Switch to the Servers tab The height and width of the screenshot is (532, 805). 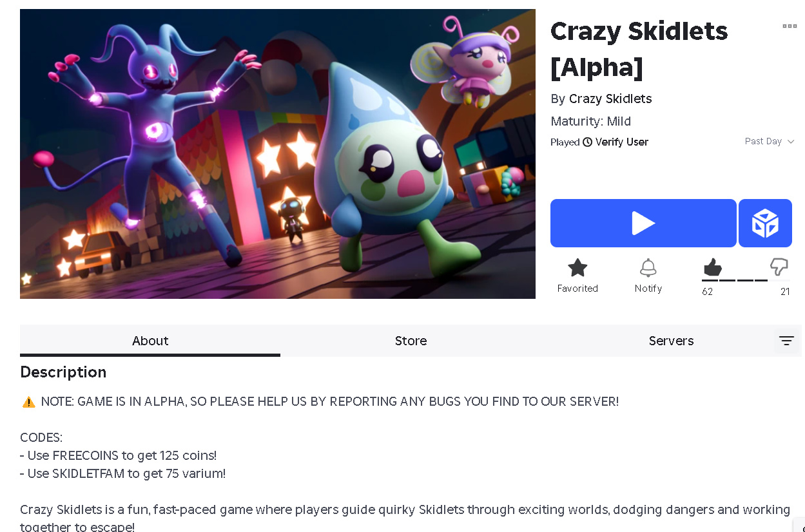(x=671, y=341)
